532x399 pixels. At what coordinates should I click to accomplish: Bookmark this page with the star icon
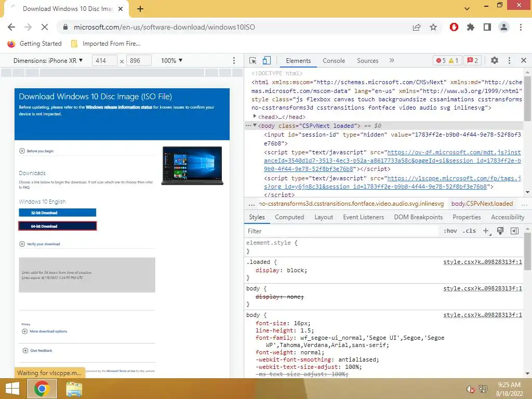click(x=433, y=27)
